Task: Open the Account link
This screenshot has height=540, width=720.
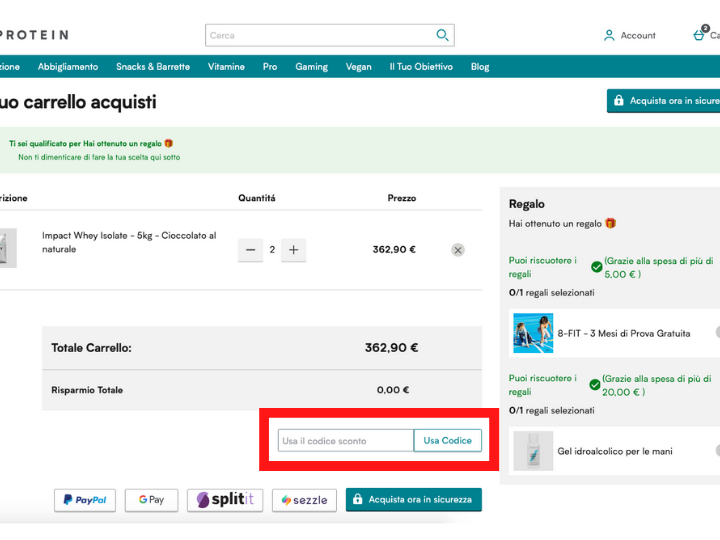Action: [x=638, y=35]
